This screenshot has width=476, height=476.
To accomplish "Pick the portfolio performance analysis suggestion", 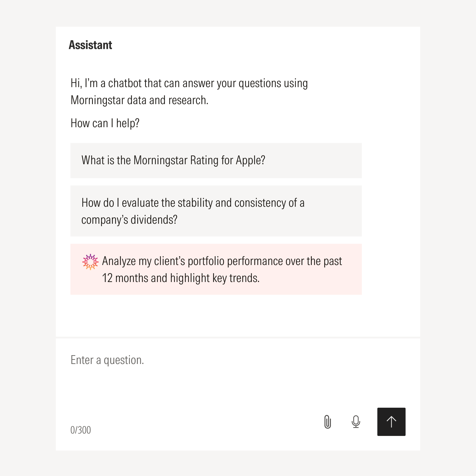I will tap(216, 269).
